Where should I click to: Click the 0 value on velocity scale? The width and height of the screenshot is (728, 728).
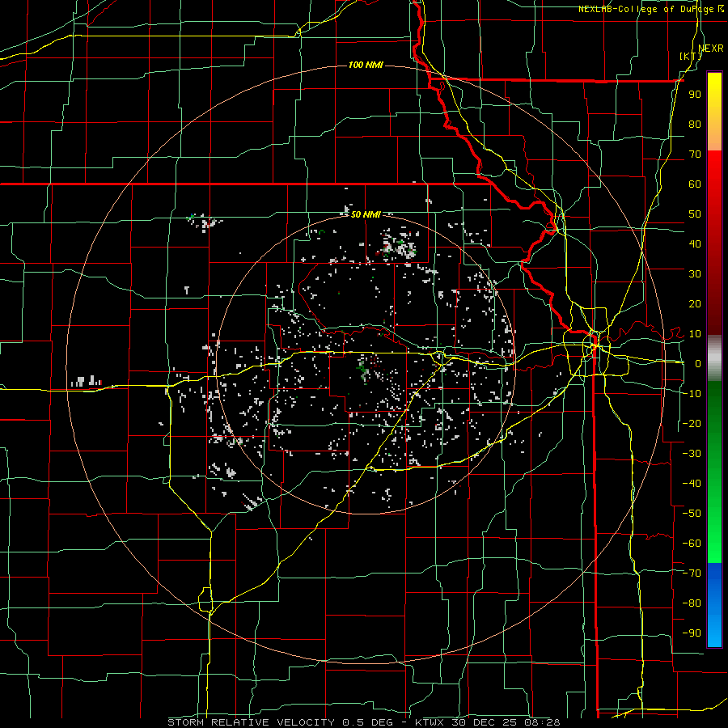(698, 364)
